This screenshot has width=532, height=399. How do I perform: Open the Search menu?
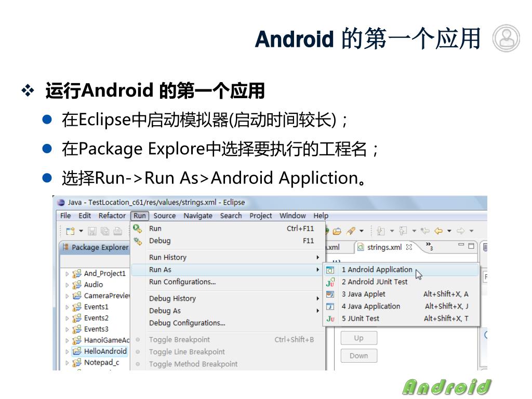pyautogui.click(x=231, y=216)
